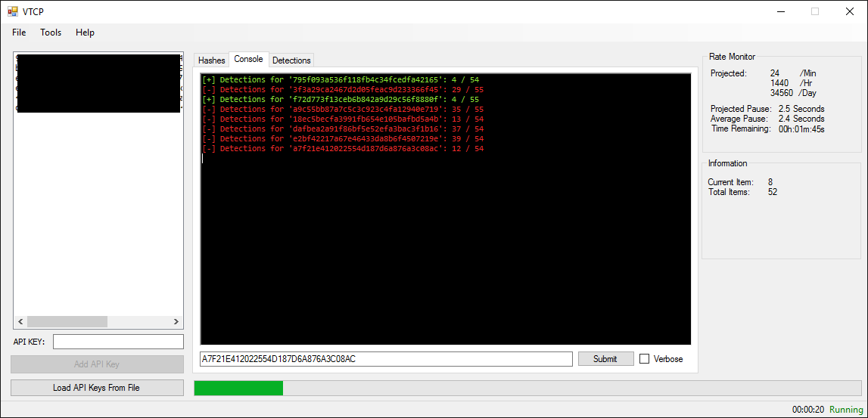Minimize the VTCP window

point(780,11)
